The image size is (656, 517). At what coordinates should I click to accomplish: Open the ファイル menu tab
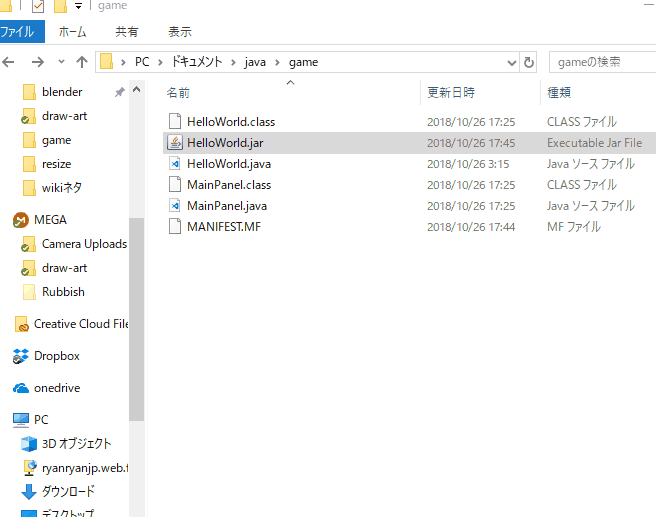[x=22, y=32]
